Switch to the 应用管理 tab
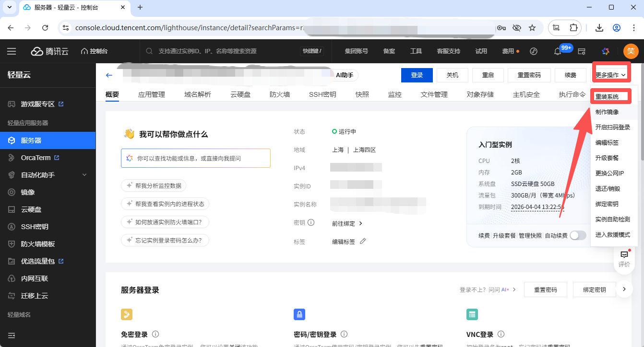Screen dimensions: 644x347 152,94
